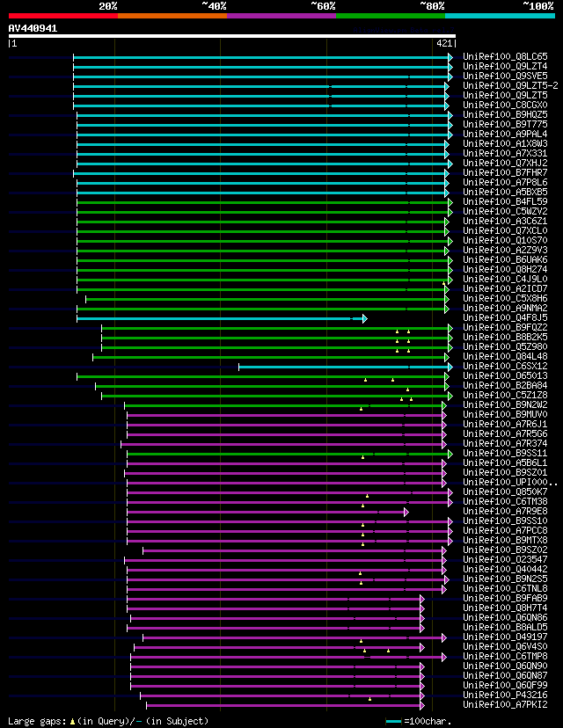Image resolution: width=563 pixels, height=728 pixels.
Task: Click the UniRef100_B4FL59 hit name
Action: pos(506,201)
